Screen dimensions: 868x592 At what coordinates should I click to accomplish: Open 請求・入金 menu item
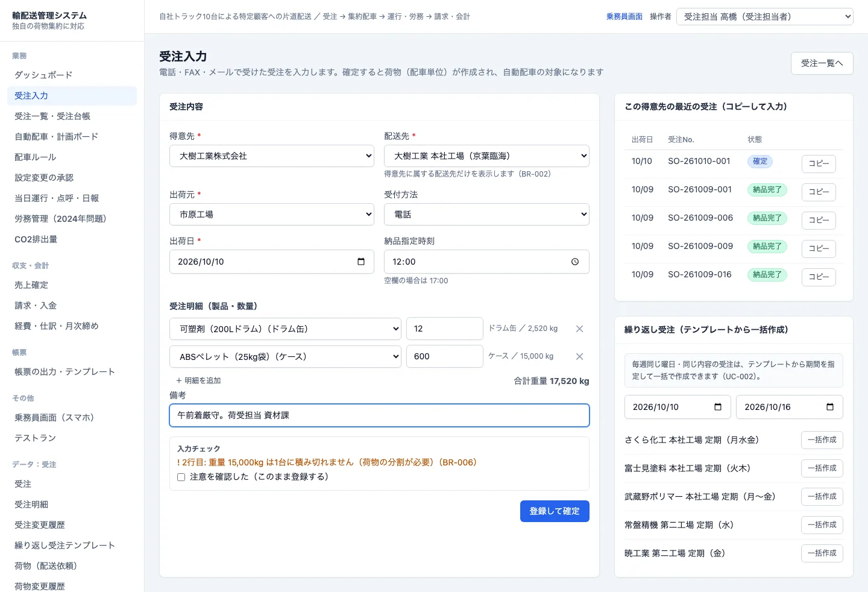point(72,306)
